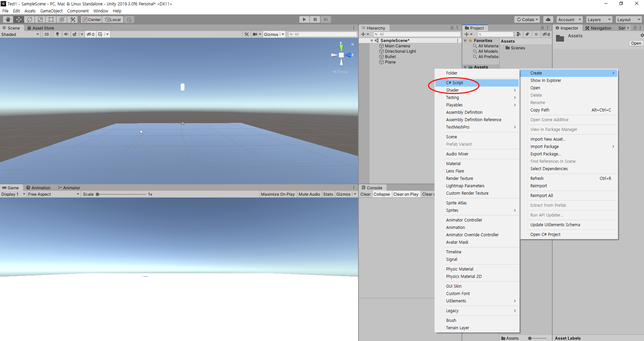Toggle hidden objects visibility counter in Scene view

[x=91, y=34]
